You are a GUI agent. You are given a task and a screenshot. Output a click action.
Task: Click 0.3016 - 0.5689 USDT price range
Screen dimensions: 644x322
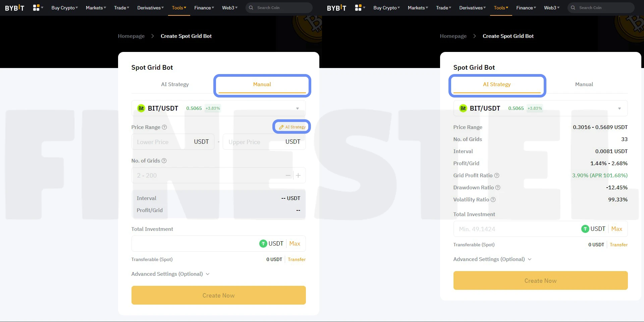click(600, 127)
